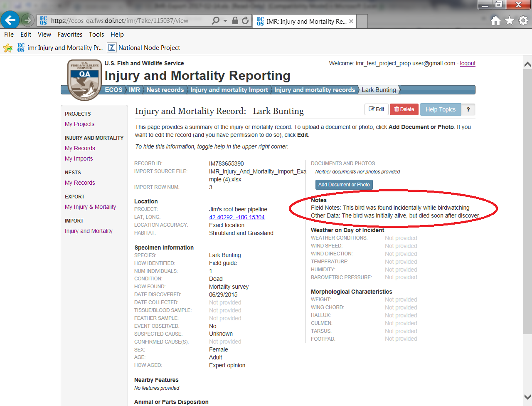
Task: Click the Edit record button
Action: (377, 109)
